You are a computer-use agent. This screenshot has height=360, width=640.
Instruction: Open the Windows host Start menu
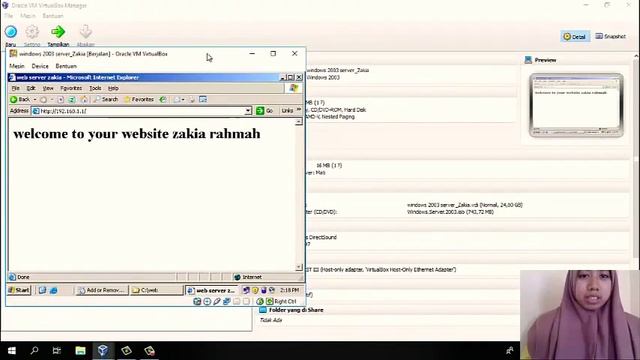[12, 351]
